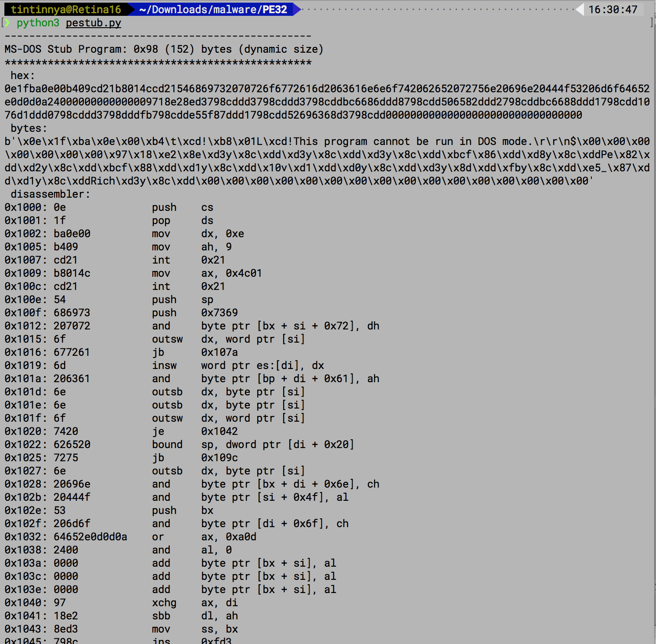Click the 'disassembler:' label

click(x=50, y=194)
